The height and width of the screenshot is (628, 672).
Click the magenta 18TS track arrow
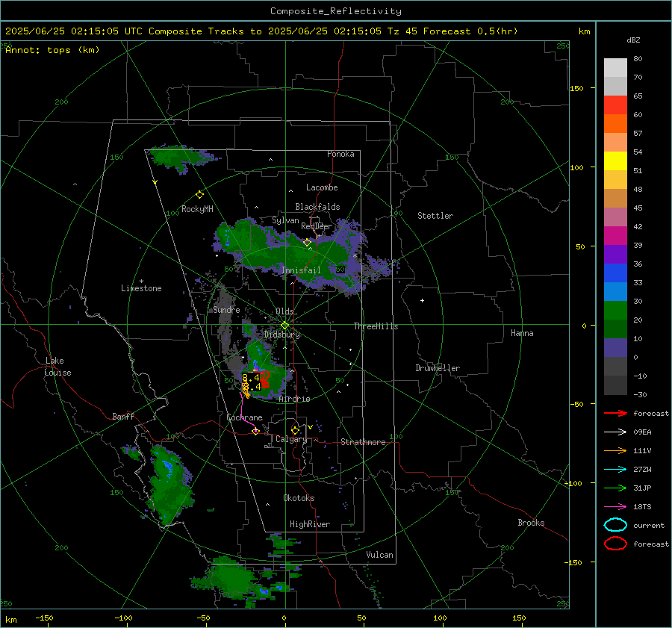615,507
